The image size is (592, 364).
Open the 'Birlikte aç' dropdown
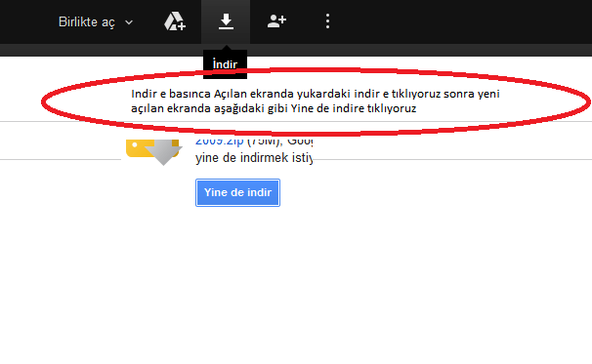(96, 21)
